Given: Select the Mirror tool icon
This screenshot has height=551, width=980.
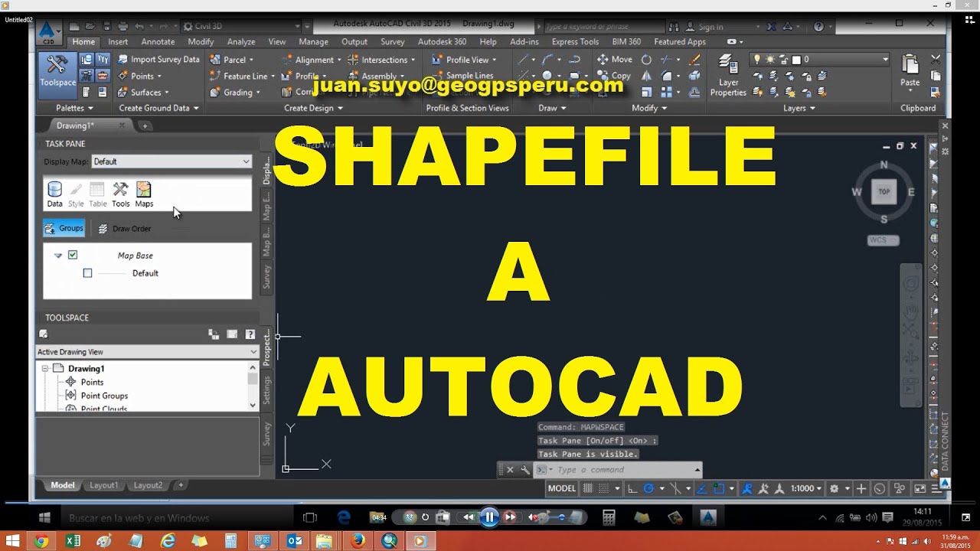Looking at the screenshot, I should click(x=646, y=76).
